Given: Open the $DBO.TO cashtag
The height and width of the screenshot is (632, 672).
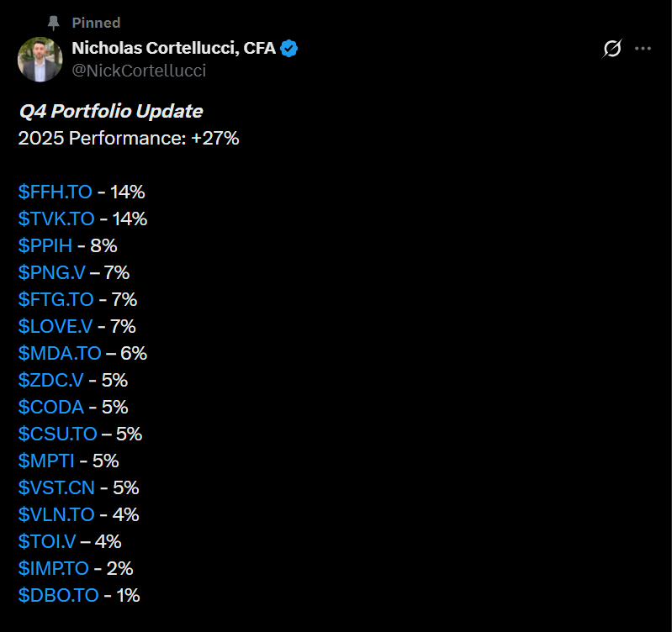Looking at the screenshot, I should click(x=58, y=595).
